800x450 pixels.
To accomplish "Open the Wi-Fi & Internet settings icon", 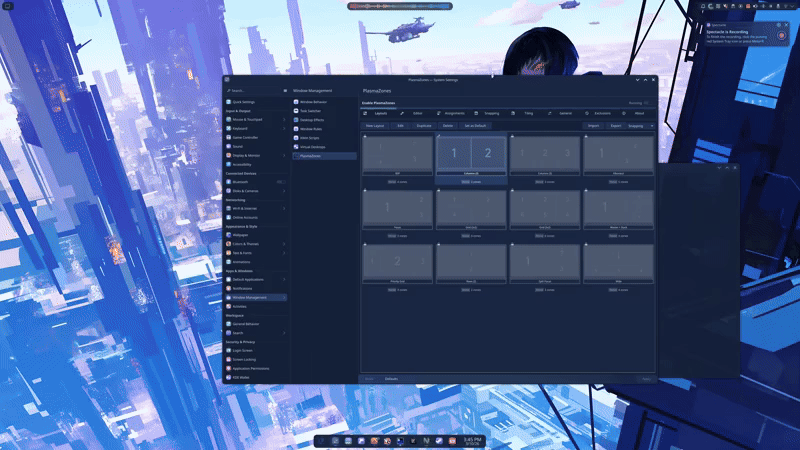I will 229,208.
